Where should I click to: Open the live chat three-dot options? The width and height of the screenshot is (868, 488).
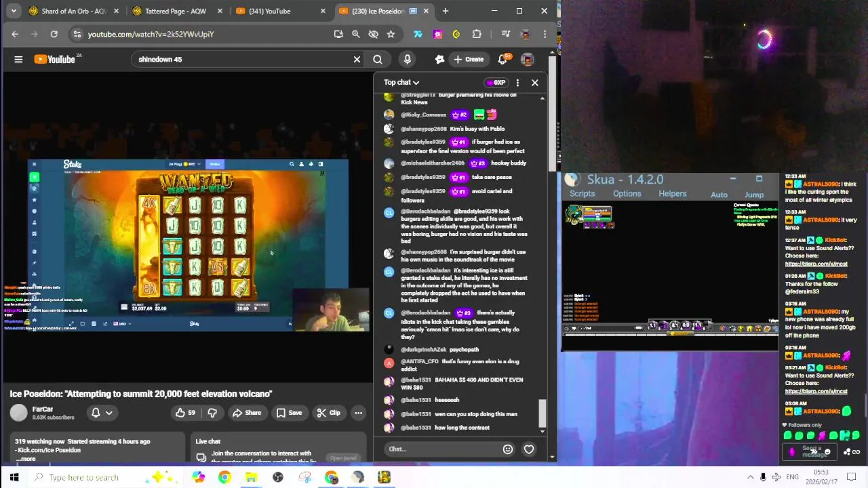[517, 83]
